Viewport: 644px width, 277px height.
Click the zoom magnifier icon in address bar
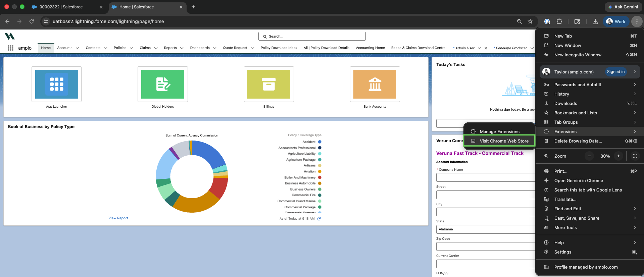519,21
